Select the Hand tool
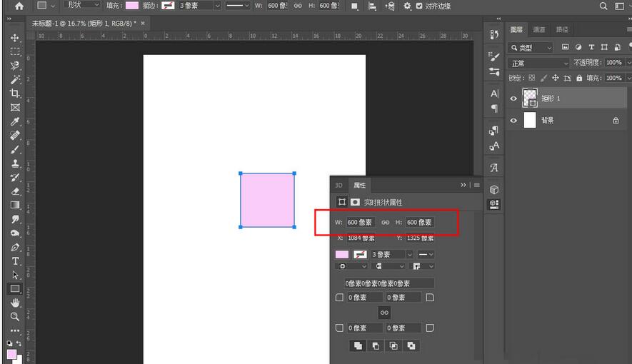Image resolution: width=632 pixels, height=364 pixels. pyautogui.click(x=15, y=303)
